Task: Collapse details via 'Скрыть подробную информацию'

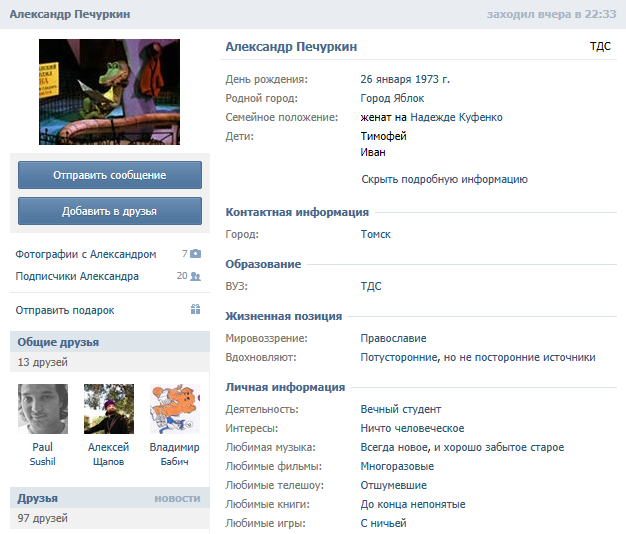Action: [x=444, y=180]
